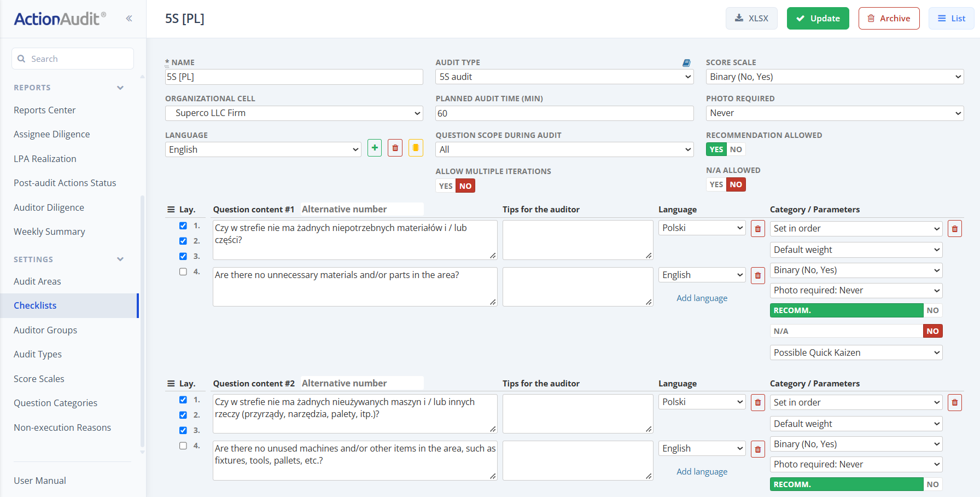The image size is (980, 497).
Task: Delete Polski translation of question #2
Action: click(x=758, y=403)
